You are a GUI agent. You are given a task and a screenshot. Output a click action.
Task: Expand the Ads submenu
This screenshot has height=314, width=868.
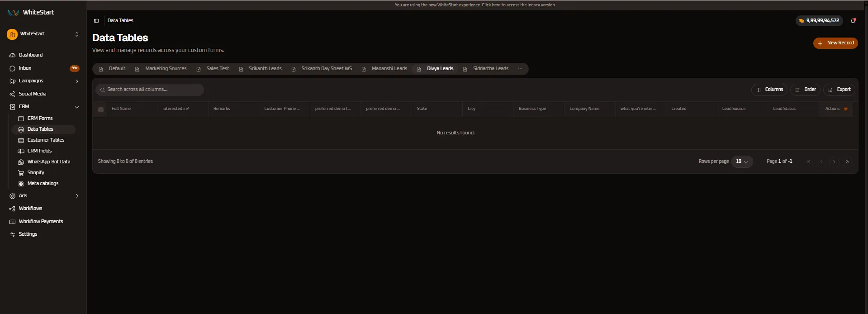77,196
